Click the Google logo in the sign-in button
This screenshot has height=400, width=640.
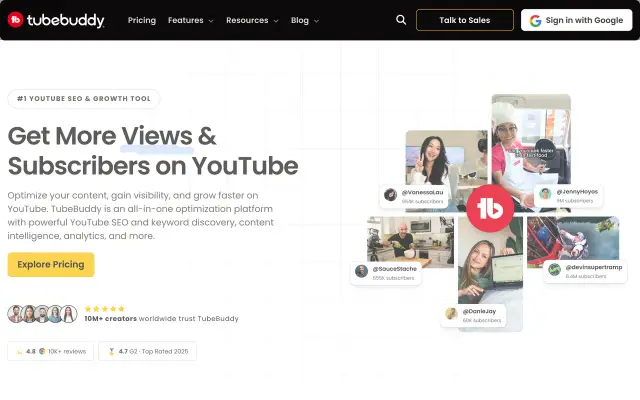535,20
